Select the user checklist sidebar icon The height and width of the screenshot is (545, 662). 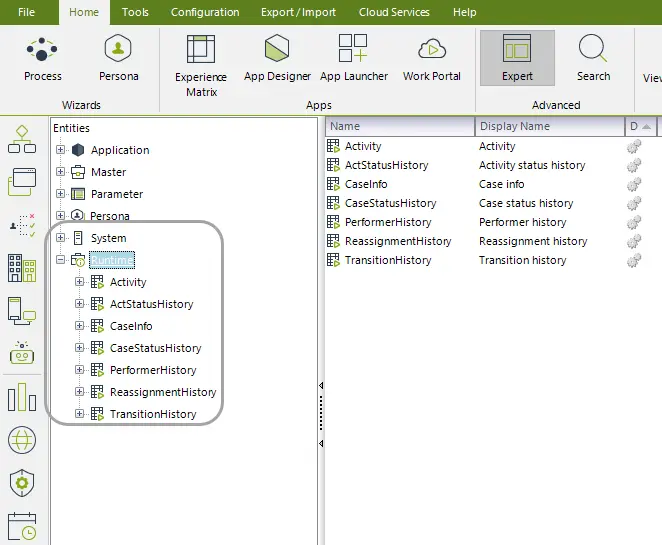[x=22, y=225]
